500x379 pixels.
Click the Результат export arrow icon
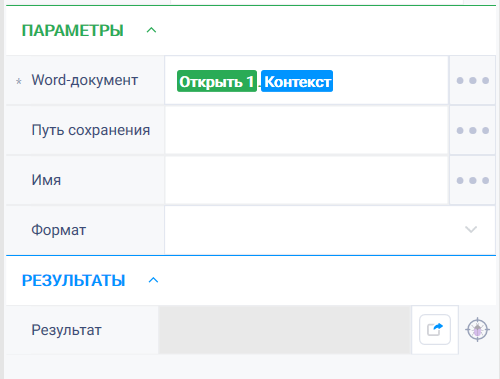click(x=435, y=329)
